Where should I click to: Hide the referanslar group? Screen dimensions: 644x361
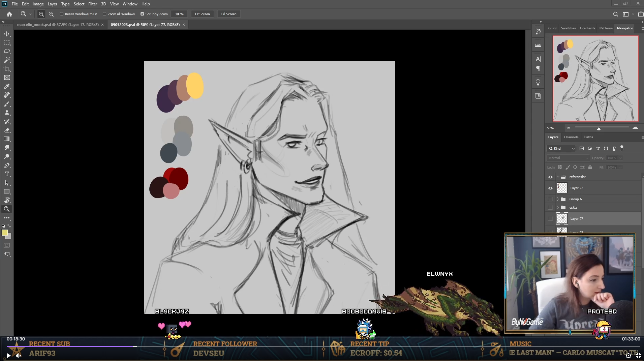pyautogui.click(x=550, y=177)
